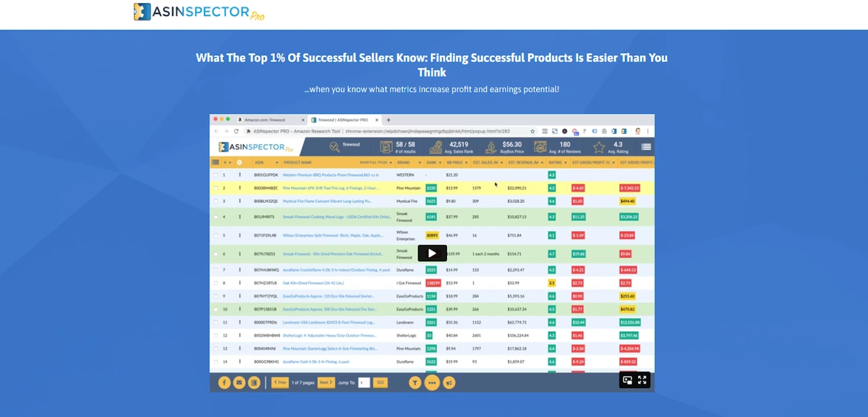Open the Rating column dropdown arrow
The height and width of the screenshot is (417, 868).
click(567, 163)
